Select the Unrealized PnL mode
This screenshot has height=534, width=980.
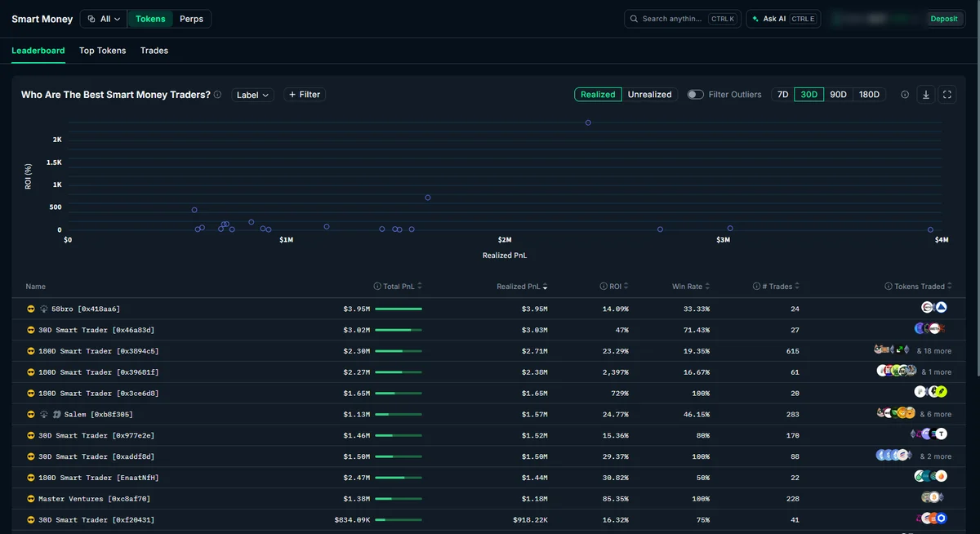649,95
